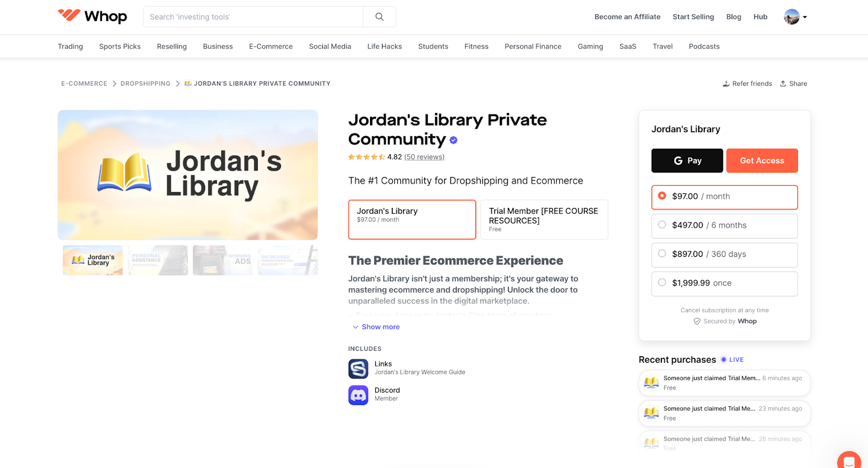Select the Personal Assistance thumbnail

158,260
